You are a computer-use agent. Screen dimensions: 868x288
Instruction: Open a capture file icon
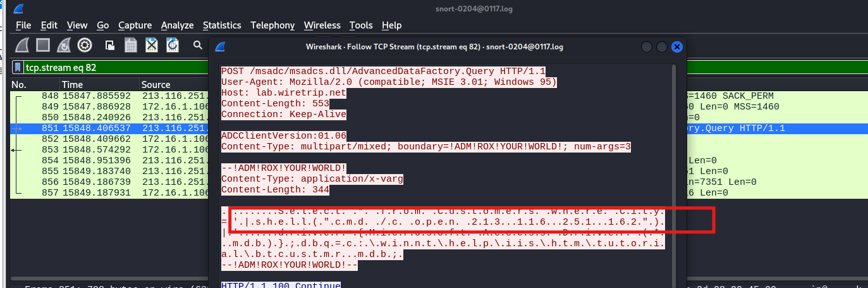110,45
